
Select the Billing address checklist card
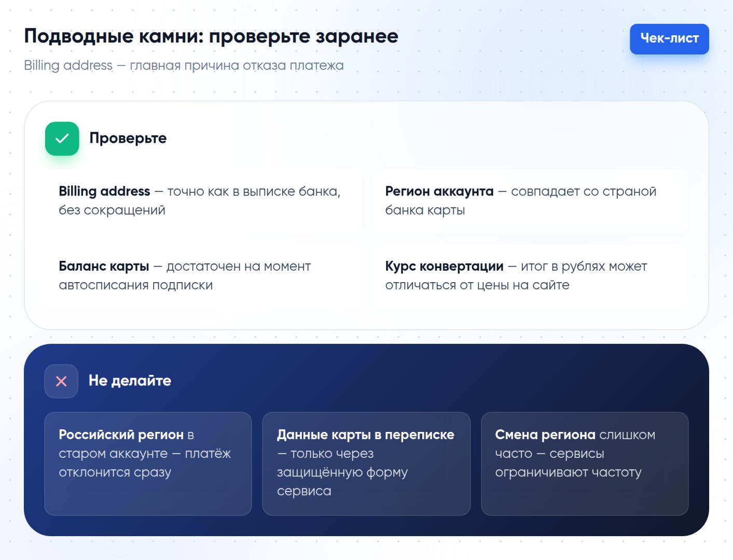[203, 201]
